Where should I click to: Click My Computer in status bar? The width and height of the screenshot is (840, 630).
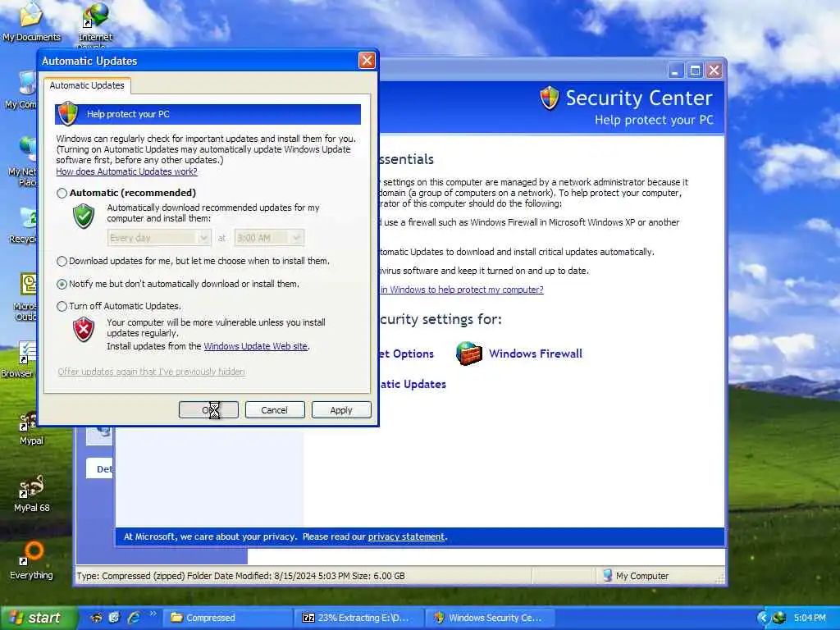[636, 576]
